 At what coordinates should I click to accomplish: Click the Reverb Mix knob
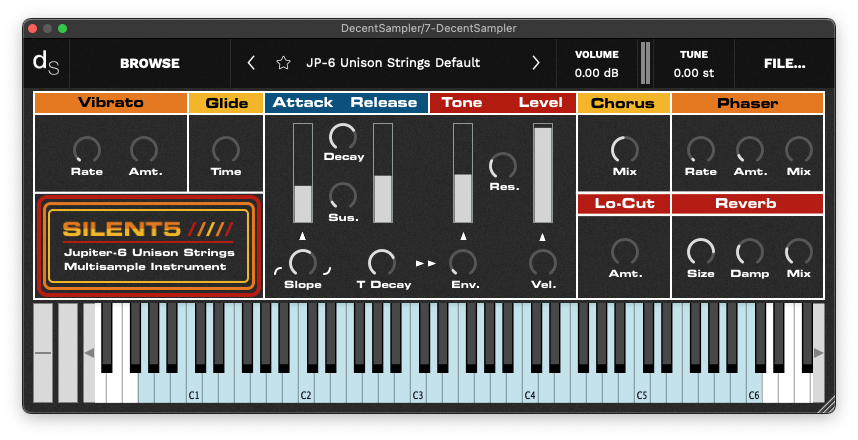[799, 252]
